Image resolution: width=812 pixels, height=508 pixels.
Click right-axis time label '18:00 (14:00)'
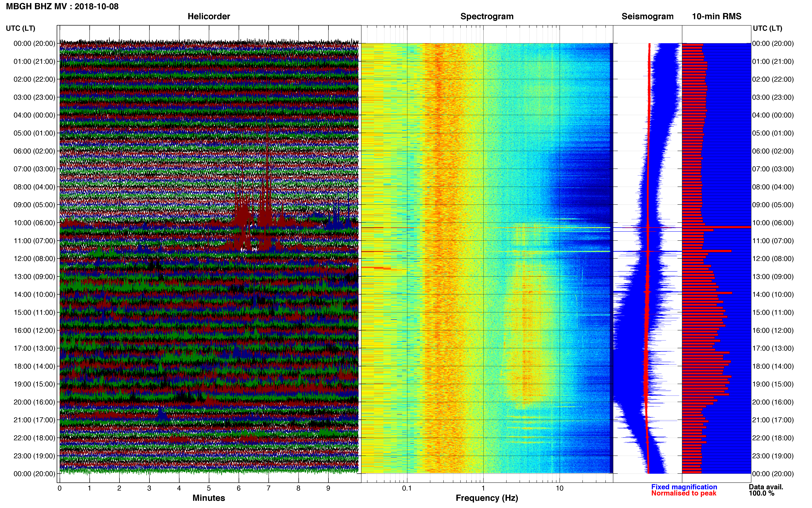[773, 366]
